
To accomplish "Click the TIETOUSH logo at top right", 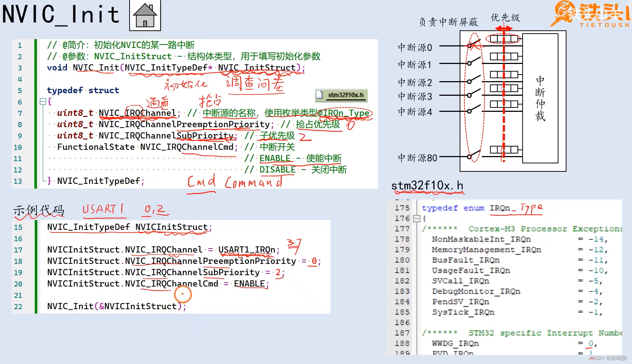I will [x=591, y=15].
